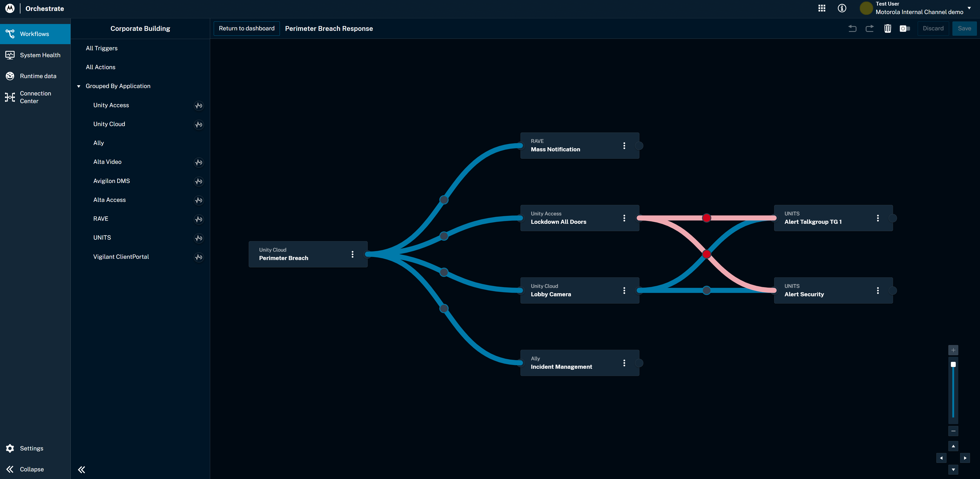The image size is (980, 479).
Task: Select the Perimeter Breach trigger node
Action: (308, 254)
